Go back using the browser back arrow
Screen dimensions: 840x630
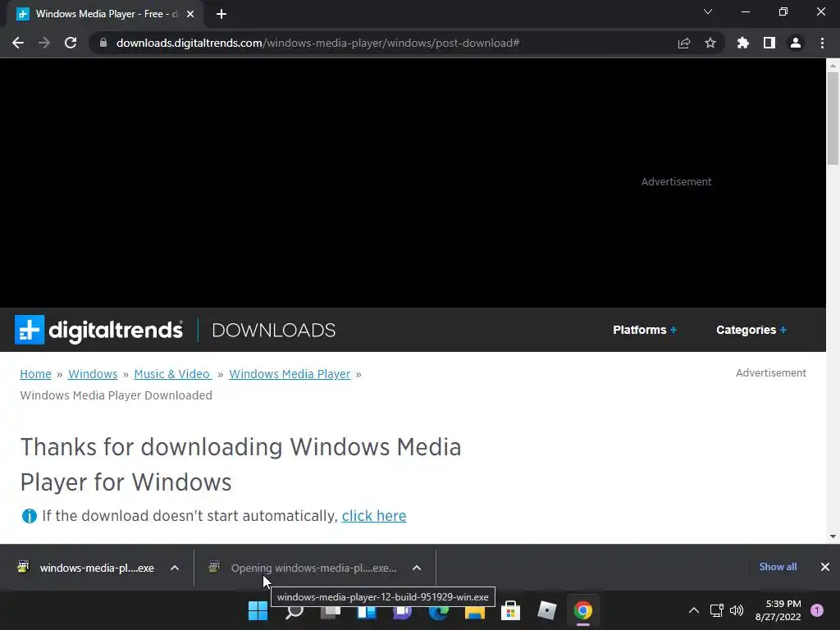[x=18, y=43]
